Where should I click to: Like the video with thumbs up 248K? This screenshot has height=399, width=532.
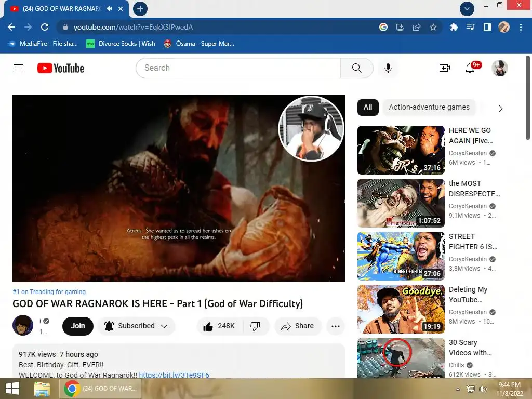tap(220, 326)
